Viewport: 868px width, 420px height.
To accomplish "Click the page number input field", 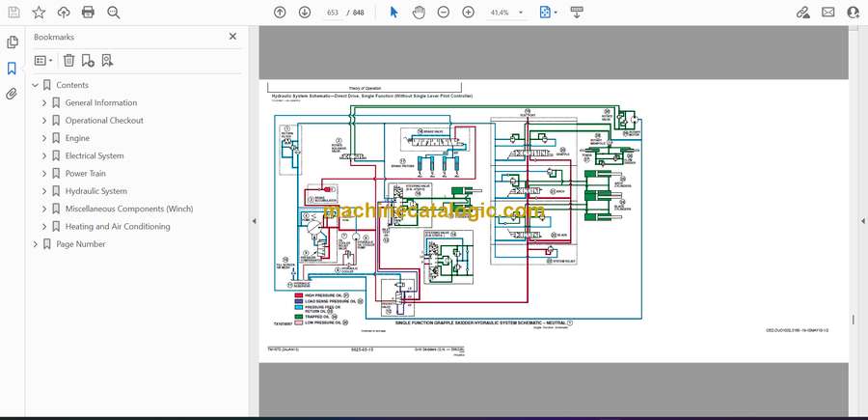I will pyautogui.click(x=333, y=13).
